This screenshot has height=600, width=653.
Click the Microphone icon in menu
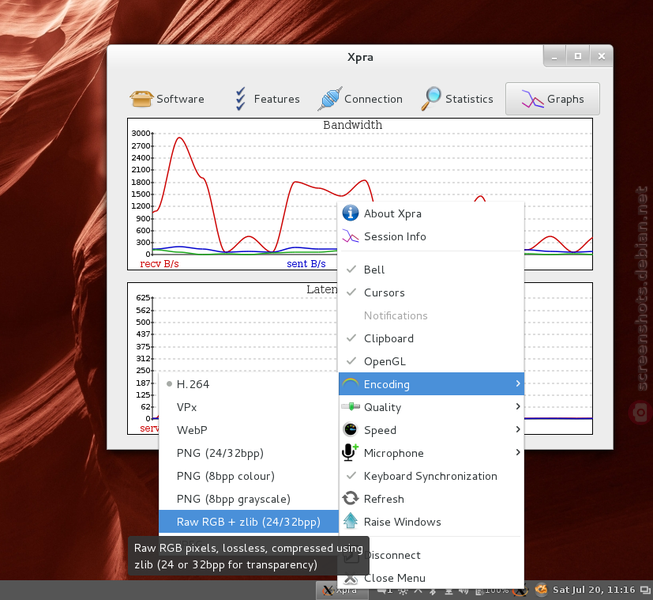(350, 452)
